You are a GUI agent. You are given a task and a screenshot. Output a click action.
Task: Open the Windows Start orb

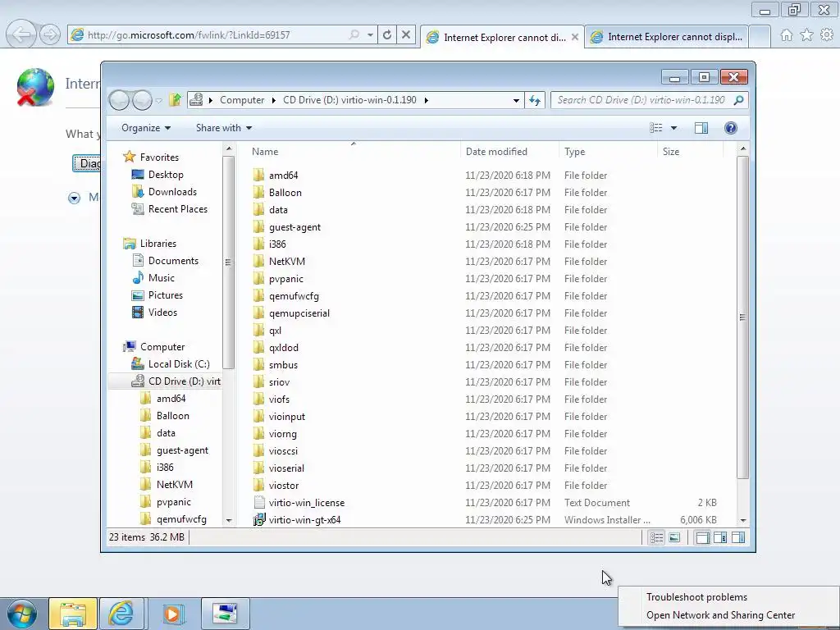tap(22, 614)
